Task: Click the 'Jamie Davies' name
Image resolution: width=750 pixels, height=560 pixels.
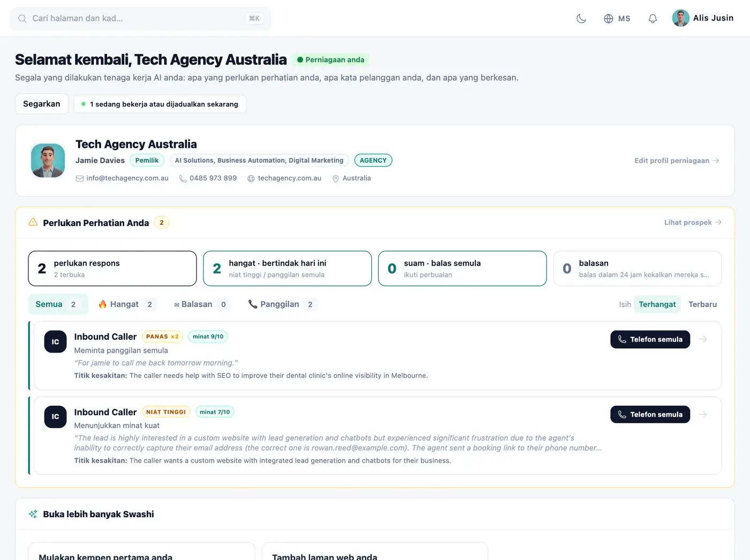Action: [100, 161]
